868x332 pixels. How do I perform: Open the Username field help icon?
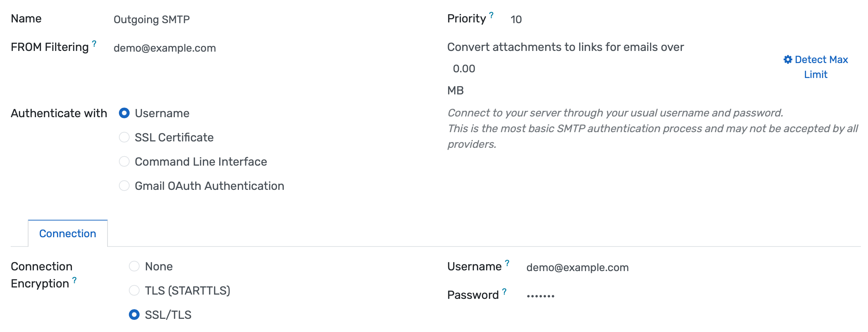coord(507,263)
